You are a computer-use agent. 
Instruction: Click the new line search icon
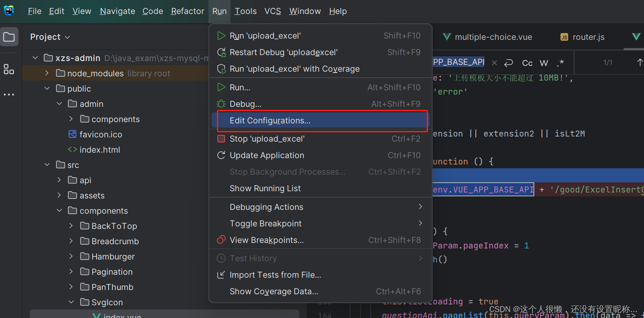[509, 63]
